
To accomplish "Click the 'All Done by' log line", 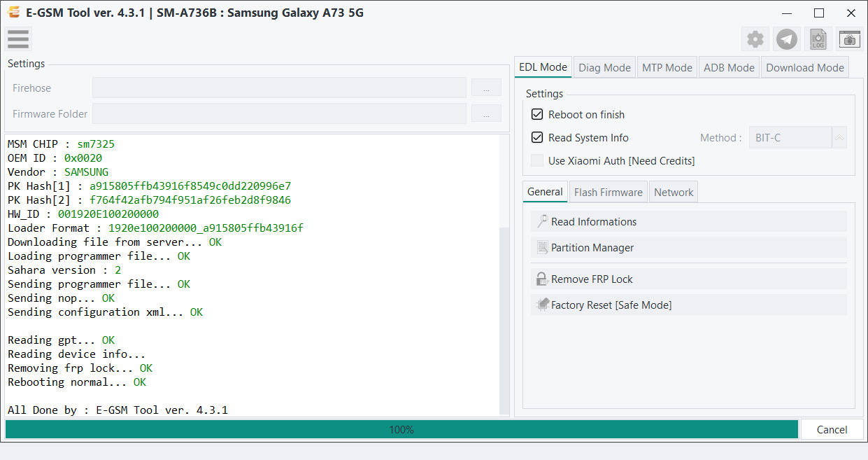I will tap(118, 410).
